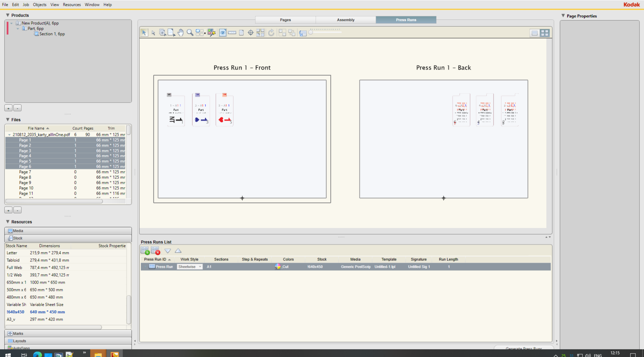Toggle the crosshair marks display
Screen dimensions: 644x357
coord(251,33)
